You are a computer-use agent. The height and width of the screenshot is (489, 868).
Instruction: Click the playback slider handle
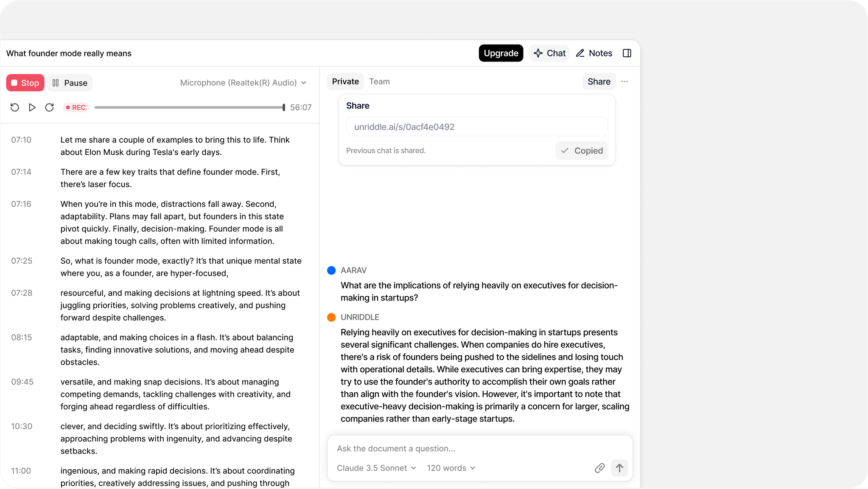point(284,107)
